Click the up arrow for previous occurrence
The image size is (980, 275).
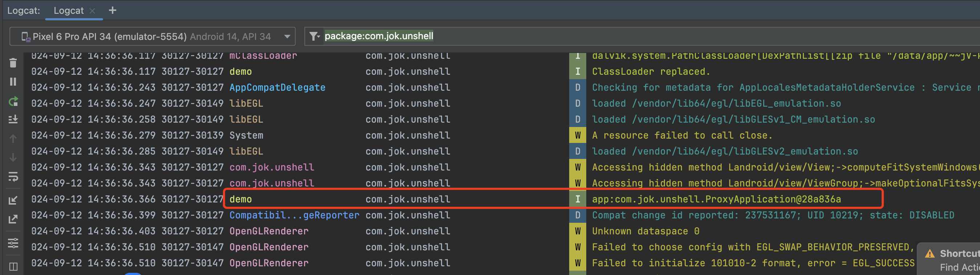pos(13,139)
